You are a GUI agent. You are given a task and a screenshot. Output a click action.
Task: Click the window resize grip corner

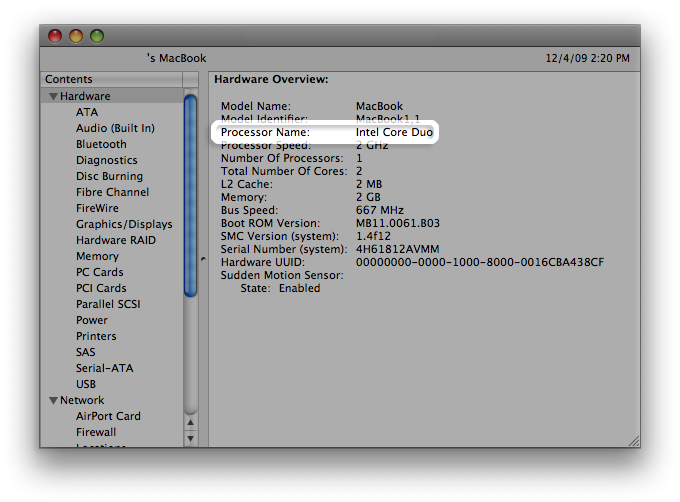(x=634, y=441)
